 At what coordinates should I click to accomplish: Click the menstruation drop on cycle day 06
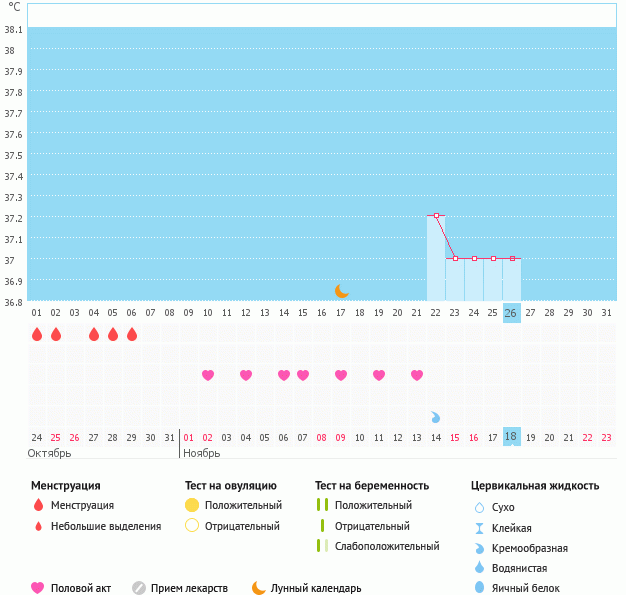(x=132, y=334)
